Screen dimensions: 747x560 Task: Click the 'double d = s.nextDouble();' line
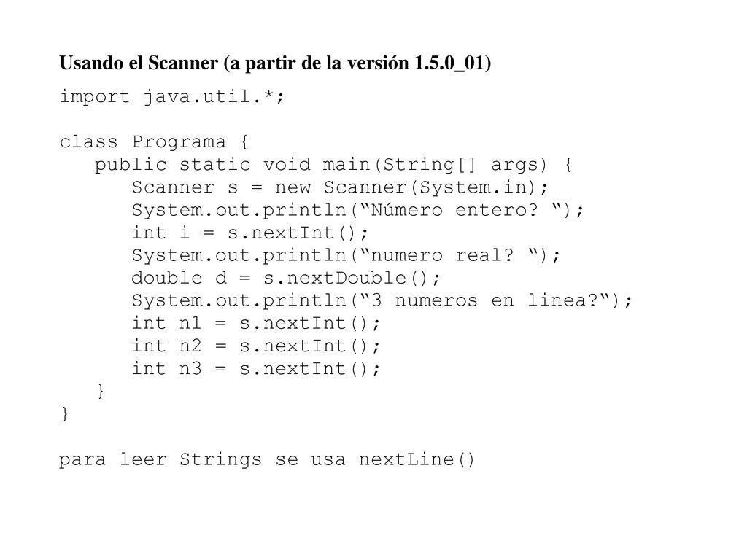click(286, 278)
